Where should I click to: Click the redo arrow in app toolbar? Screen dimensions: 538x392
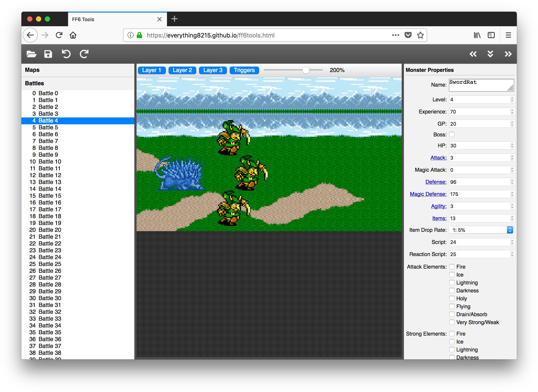(84, 54)
